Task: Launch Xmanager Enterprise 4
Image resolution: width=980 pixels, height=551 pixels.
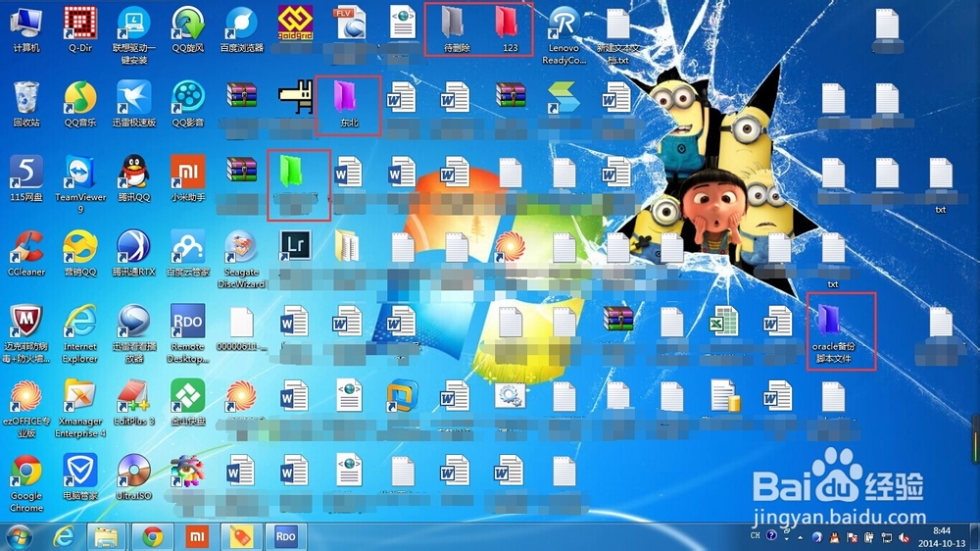Action: pos(80,409)
